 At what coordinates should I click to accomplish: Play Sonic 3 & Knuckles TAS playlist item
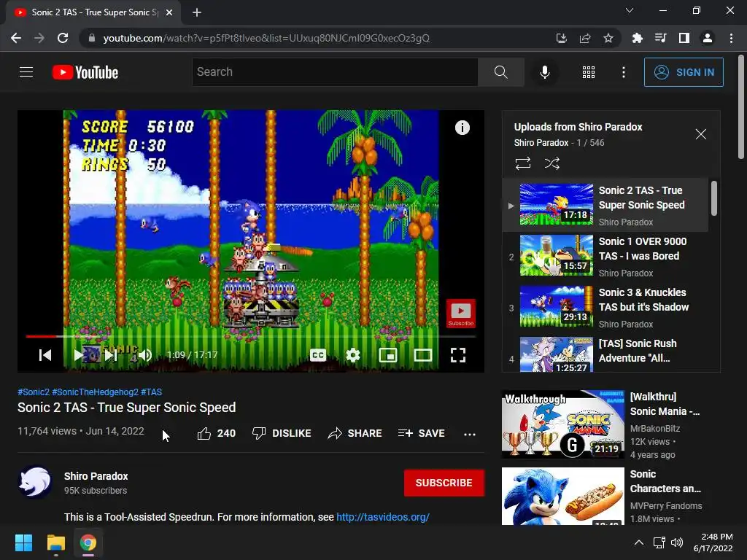click(x=605, y=307)
